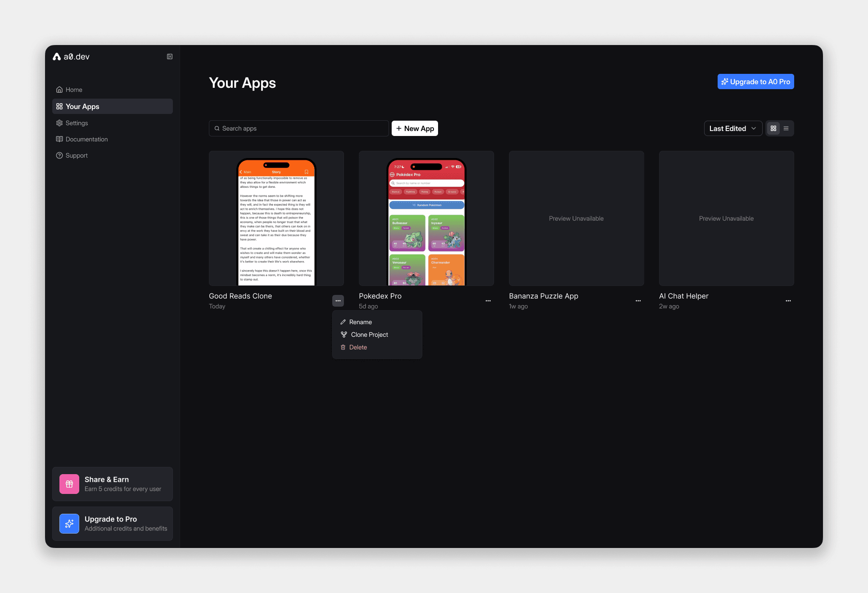
Task: Click the search magnifier in the apps search bar
Action: pos(217,128)
